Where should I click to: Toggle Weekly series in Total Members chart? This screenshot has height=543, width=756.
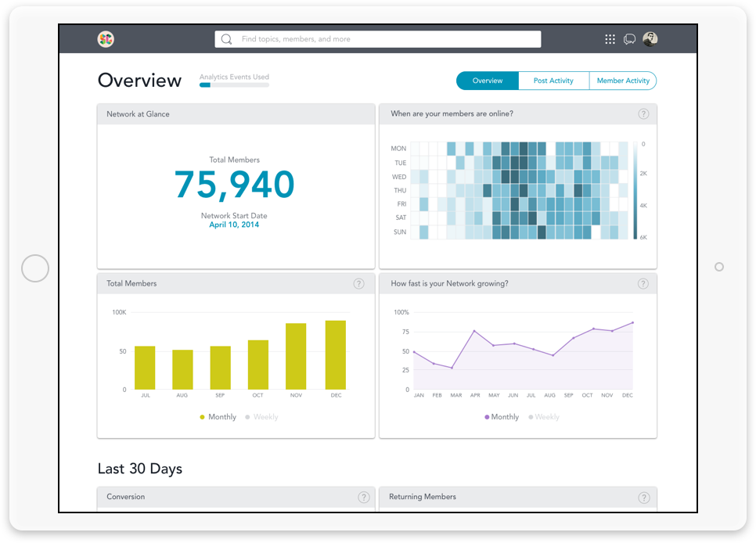coord(261,417)
